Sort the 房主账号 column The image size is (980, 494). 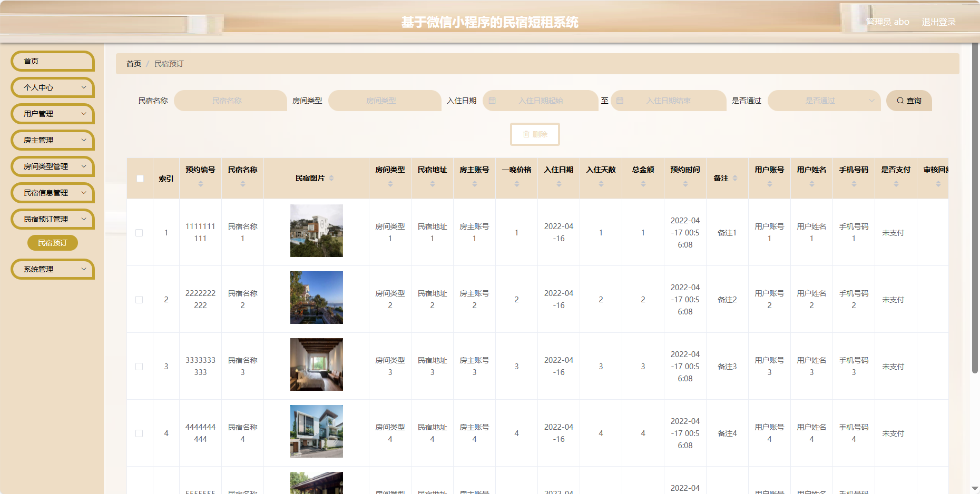pos(474,184)
